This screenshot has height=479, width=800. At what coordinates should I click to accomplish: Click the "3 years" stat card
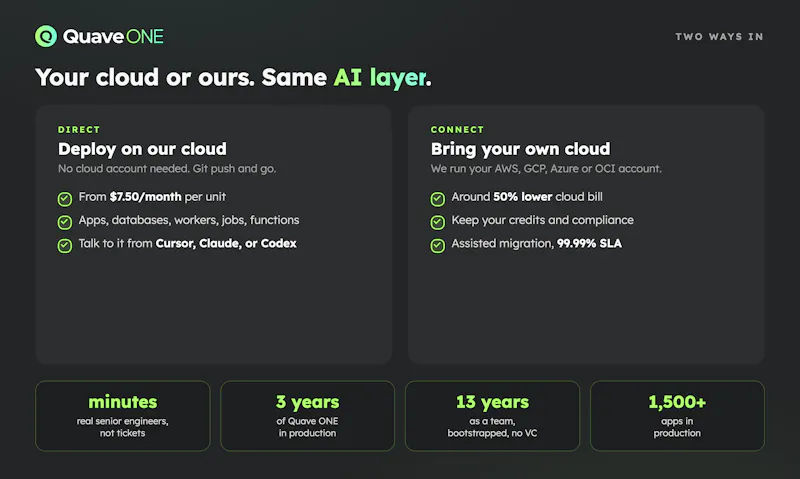click(x=307, y=416)
